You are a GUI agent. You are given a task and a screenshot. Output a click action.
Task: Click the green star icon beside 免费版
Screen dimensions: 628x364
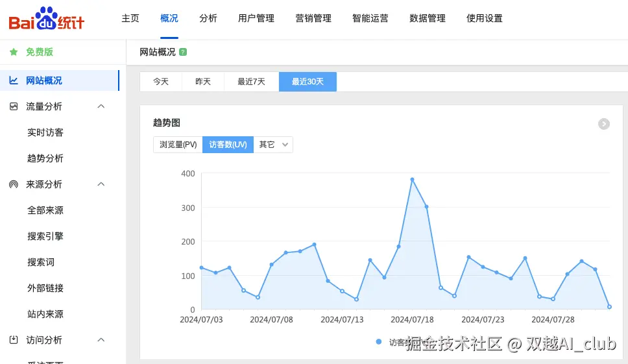coord(14,52)
